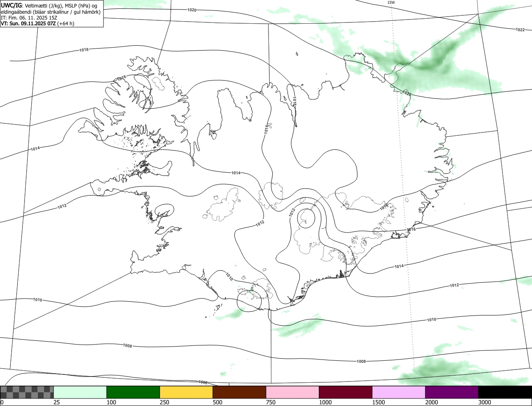This screenshot has width=532, height=406.
Task: Click the legend value 25
Action: [57, 402]
